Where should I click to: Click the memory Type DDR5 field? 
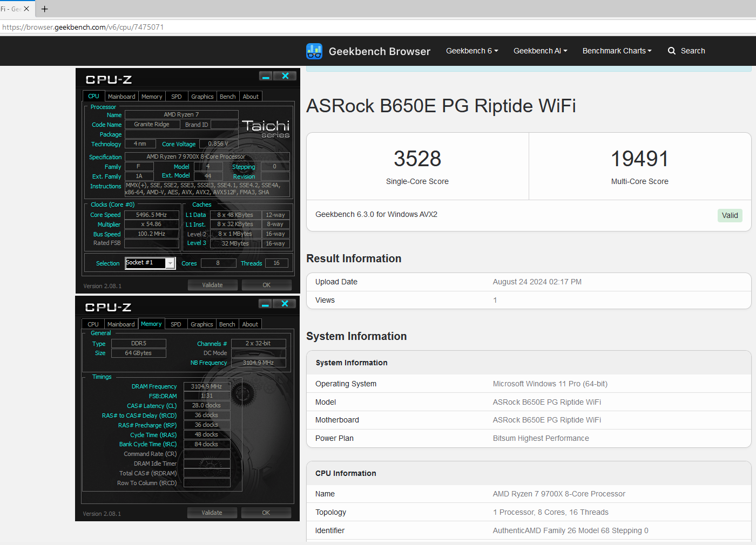pos(139,343)
